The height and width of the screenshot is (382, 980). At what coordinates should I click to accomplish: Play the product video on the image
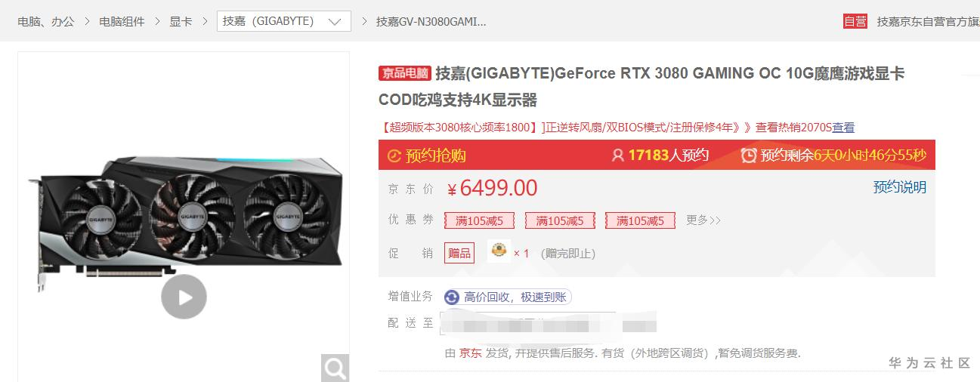(x=184, y=297)
